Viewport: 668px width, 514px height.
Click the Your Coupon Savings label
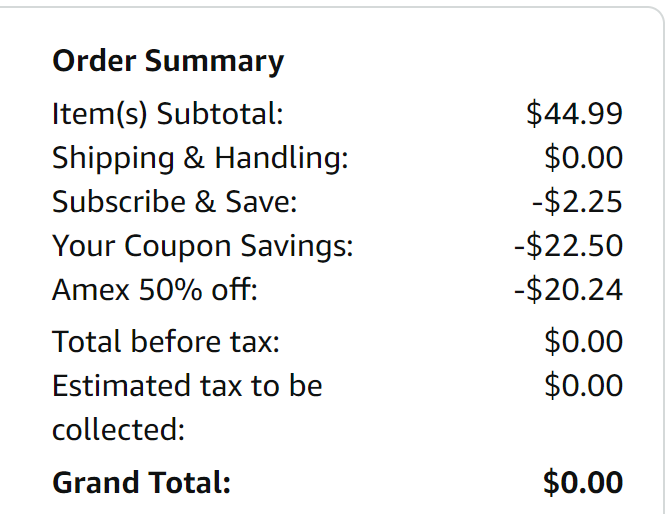[203, 246]
